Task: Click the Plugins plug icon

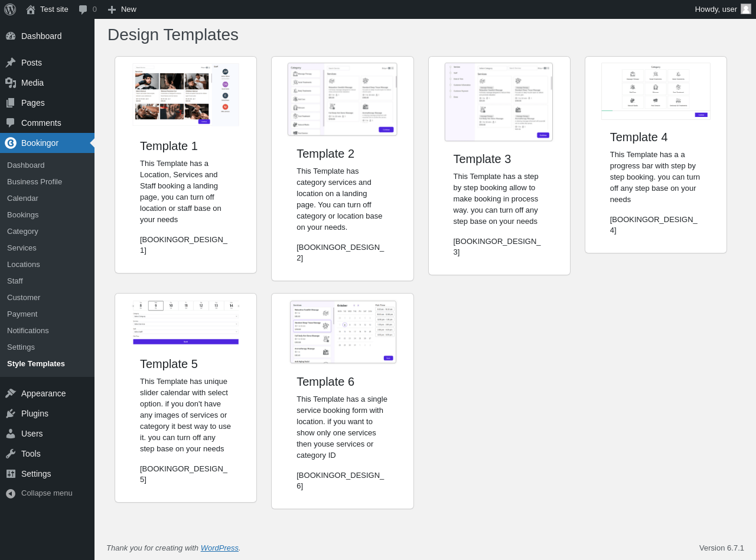Action: pyautogui.click(x=11, y=414)
